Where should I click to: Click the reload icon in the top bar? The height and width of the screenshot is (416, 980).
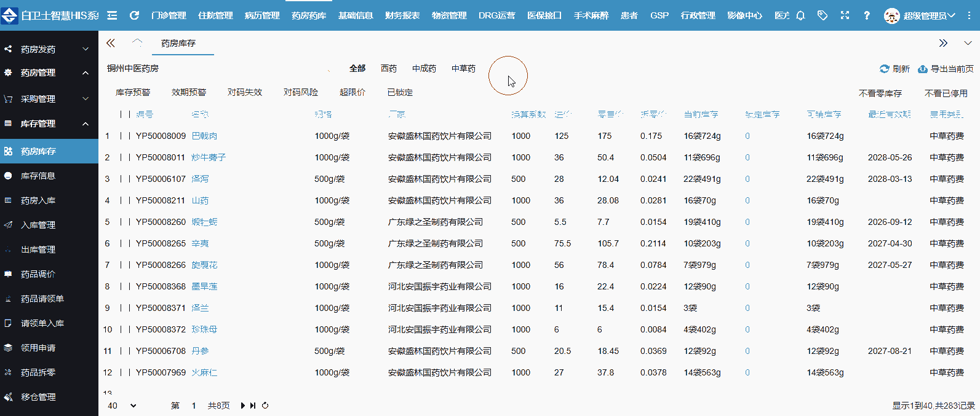point(134,15)
